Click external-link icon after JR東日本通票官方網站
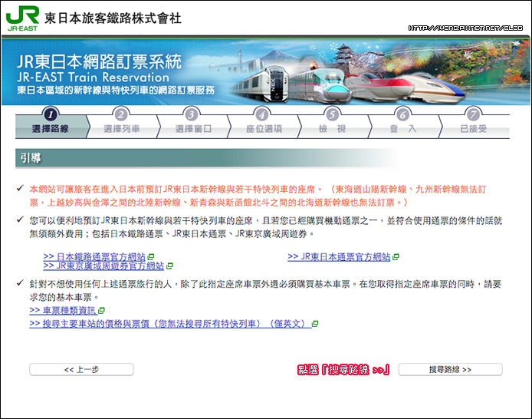Screen dimensions: 532x419 [x=396, y=257]
